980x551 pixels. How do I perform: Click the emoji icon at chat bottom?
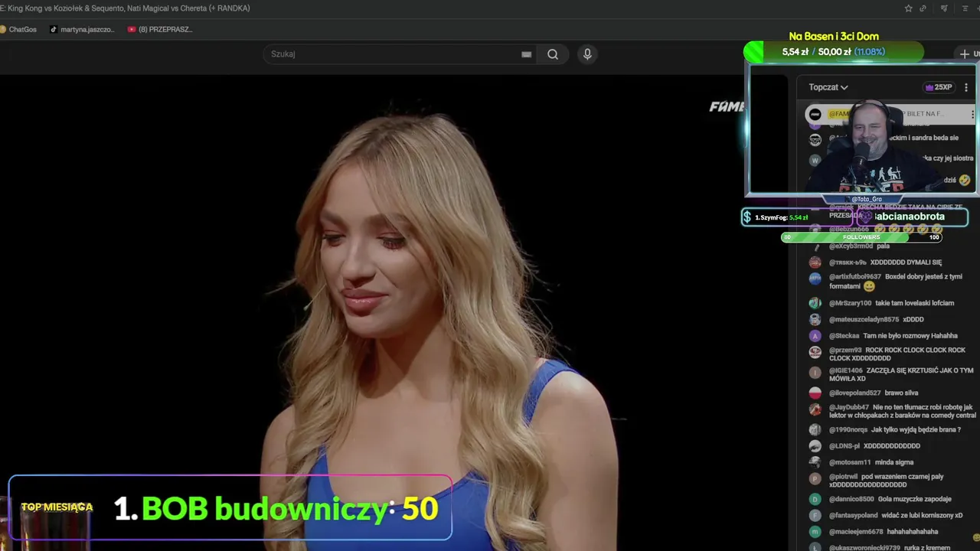click(976, 538)
